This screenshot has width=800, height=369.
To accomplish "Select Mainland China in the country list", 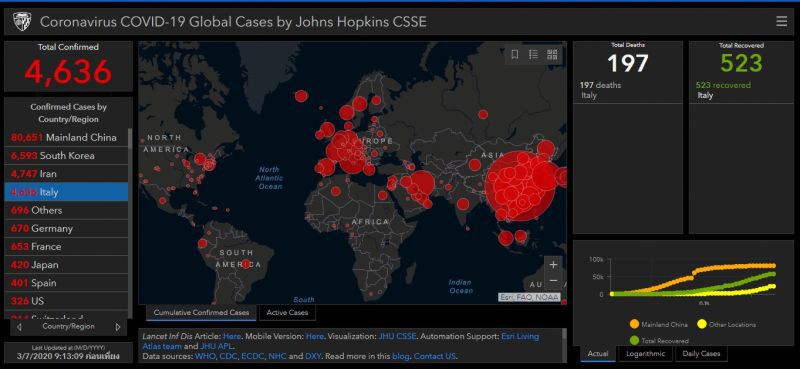I will [66, 137].
